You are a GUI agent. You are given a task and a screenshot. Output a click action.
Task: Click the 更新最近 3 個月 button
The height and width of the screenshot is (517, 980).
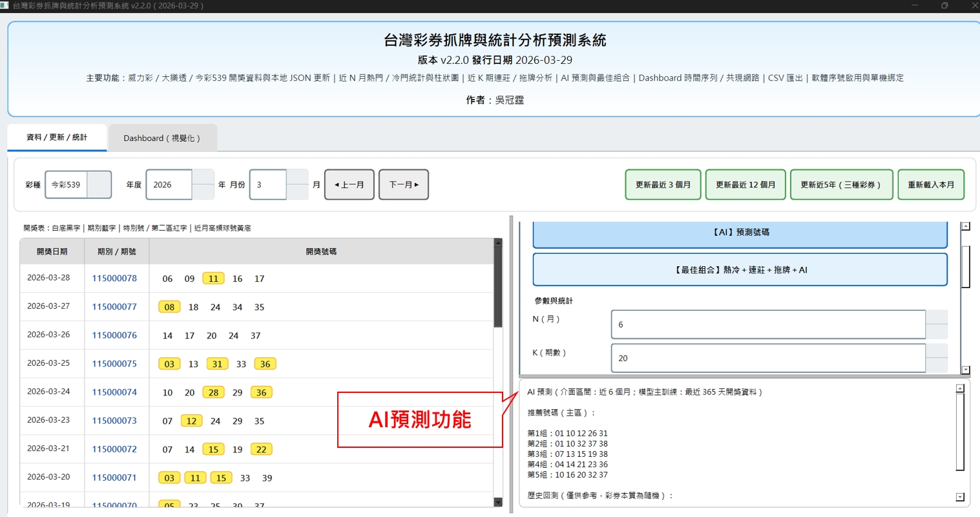pos(663,185)
